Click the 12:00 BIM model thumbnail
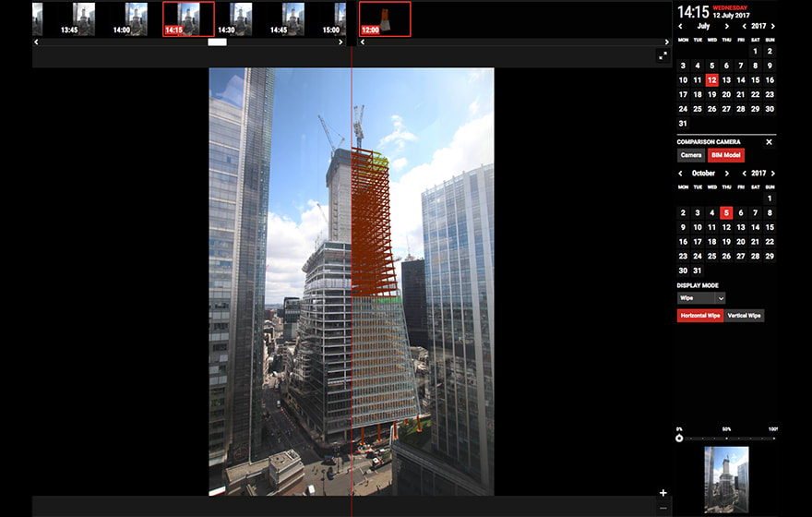 click(x=385, y=18)
